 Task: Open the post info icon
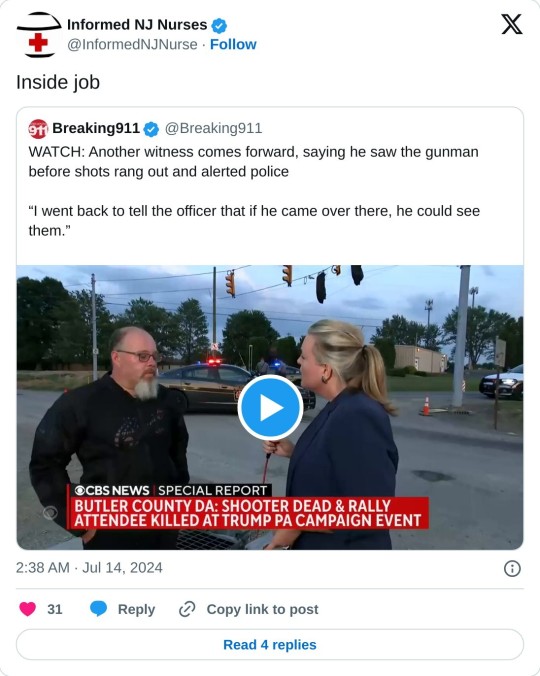pyautogui.click(x=512, y=568)
